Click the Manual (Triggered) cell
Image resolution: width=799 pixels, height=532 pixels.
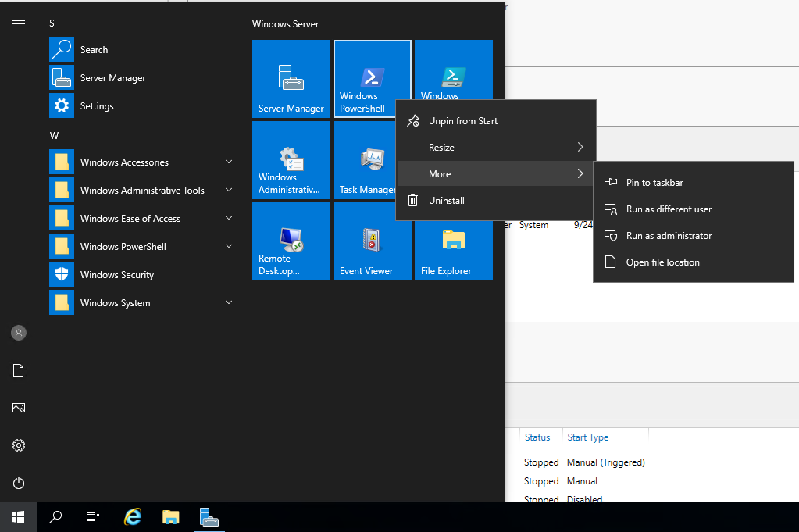(x=606, y=462)
